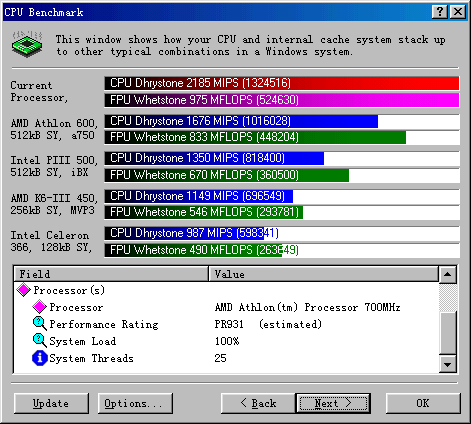
Task: Select the 'System Load' row label
Action: click(83, 341)
